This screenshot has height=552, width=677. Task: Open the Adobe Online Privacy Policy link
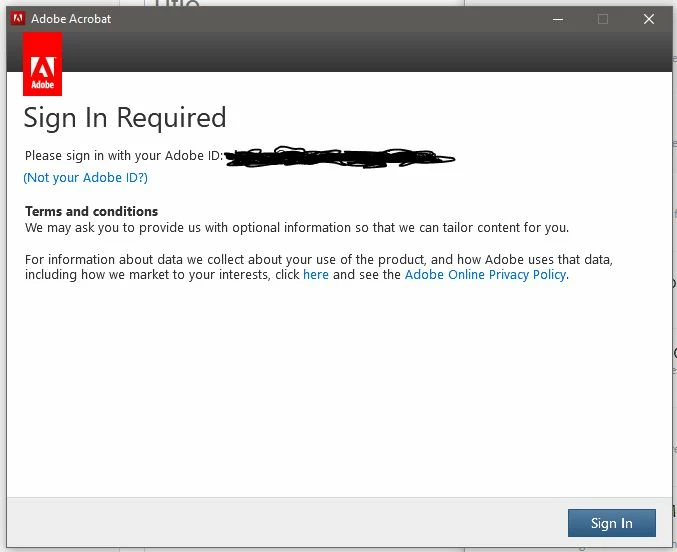click(485, 275)
